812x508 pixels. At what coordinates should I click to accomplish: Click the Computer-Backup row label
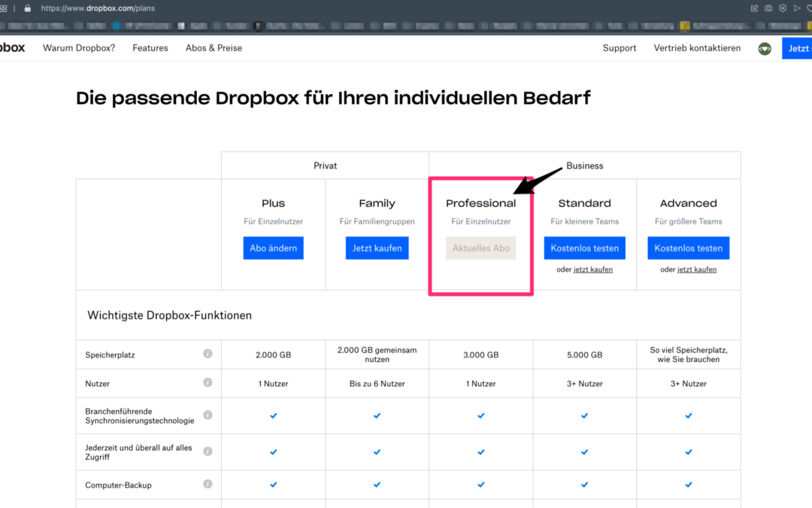[119, 485]
